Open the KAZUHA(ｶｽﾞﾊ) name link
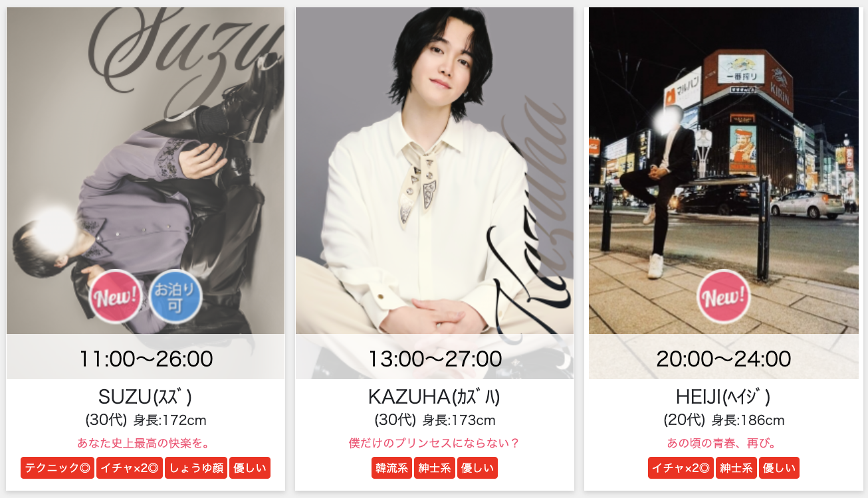Viewport: 868px width, 498px height. click(435, 397)
